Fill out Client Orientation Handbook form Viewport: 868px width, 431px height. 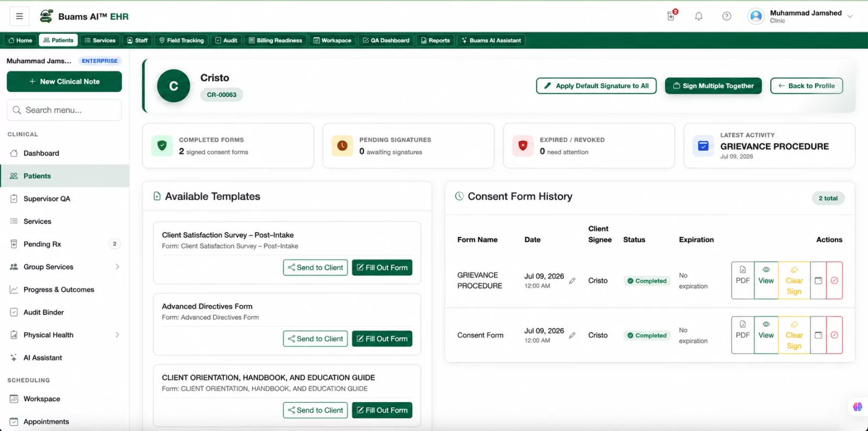coord(382,410)
